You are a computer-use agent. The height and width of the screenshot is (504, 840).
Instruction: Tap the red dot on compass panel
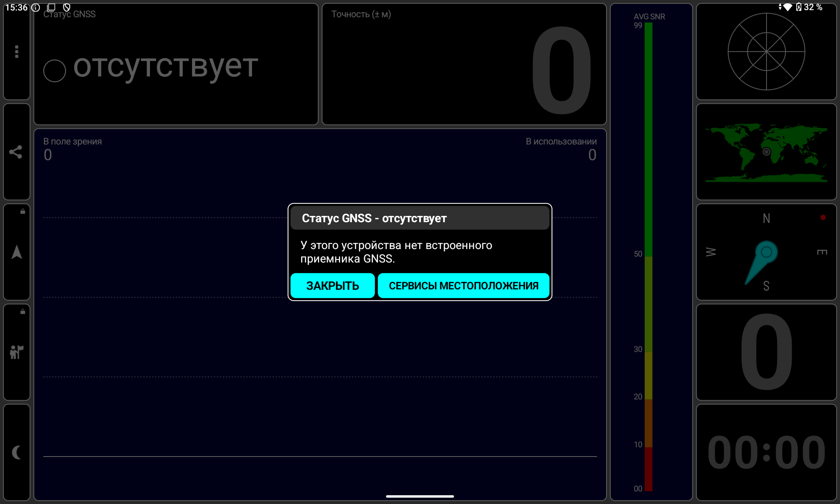click(x=823, y=217)
